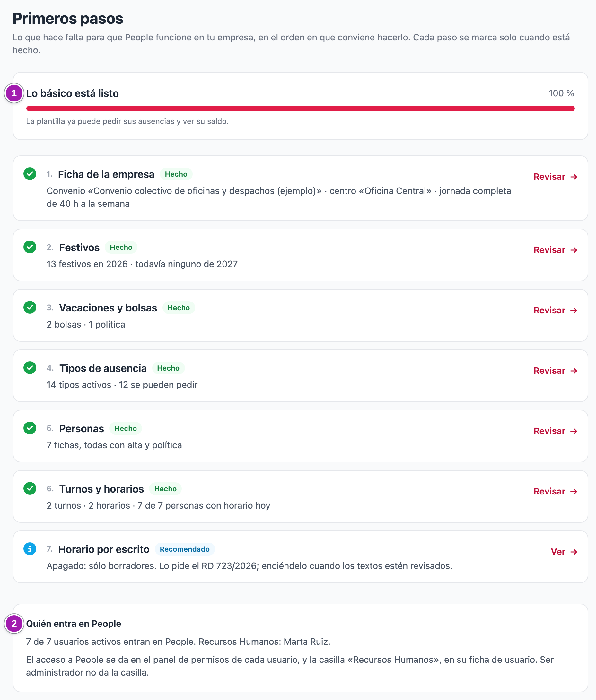The width and height of the screenshot is (596, 700).
Task: Click the Vacaciones y bolsas title
Action: tap(108, 308)
